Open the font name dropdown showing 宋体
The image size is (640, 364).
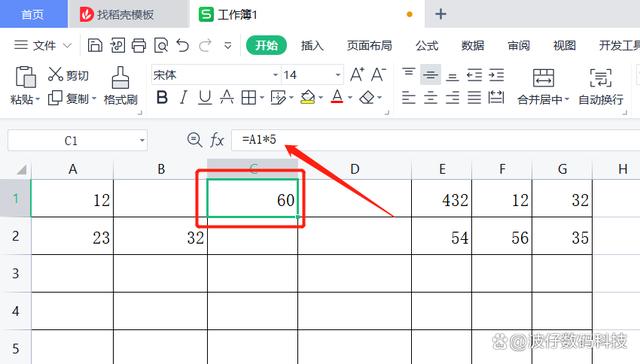(x=276, y=75)
